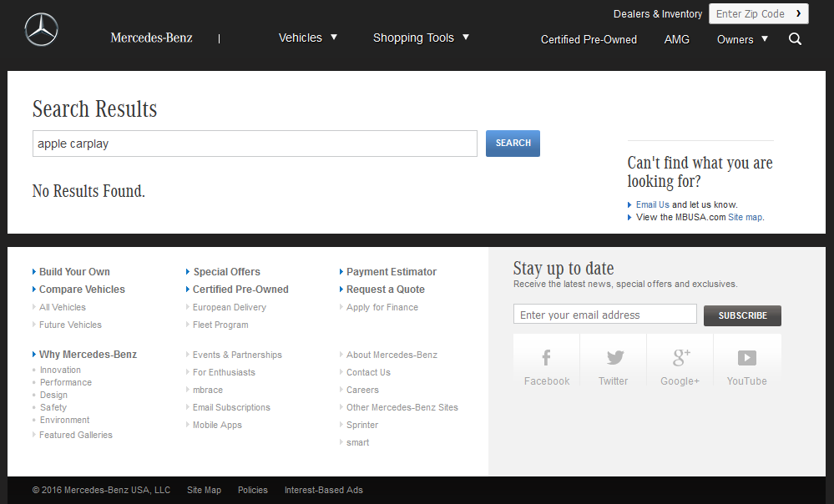Open Events & Partnerships footer link
This screenshot has height=504, width=834.
click(237, 355)
